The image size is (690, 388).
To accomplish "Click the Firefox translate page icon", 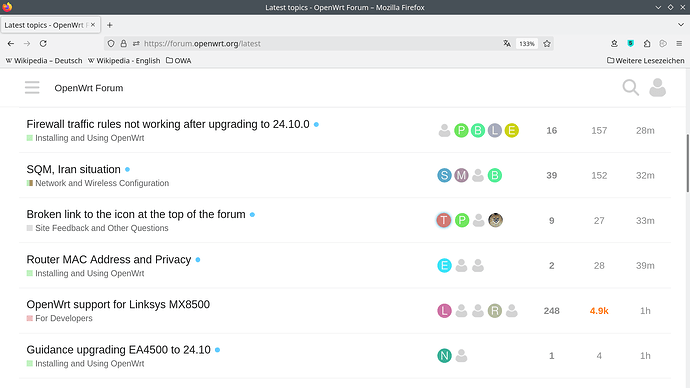I will coord(507,44).
